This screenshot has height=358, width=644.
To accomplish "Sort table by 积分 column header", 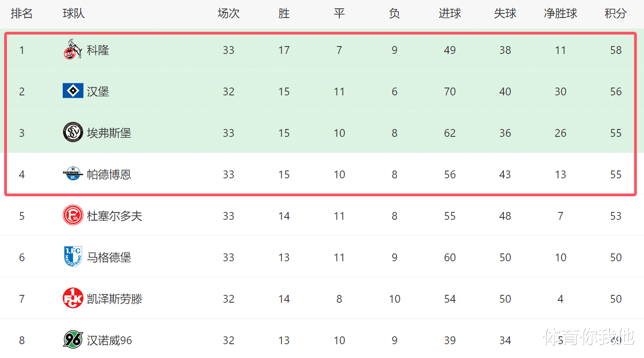I will click(x=615, y=14).
